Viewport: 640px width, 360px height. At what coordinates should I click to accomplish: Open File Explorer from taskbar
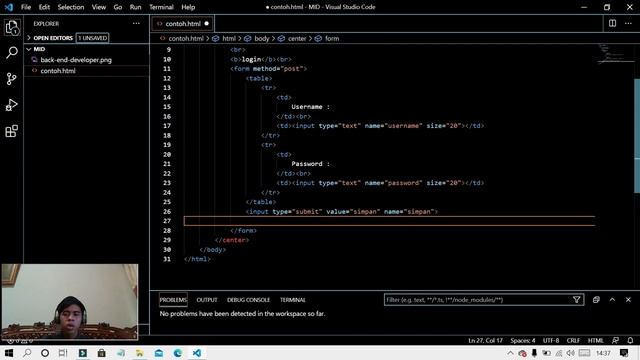tap(140, 353)
